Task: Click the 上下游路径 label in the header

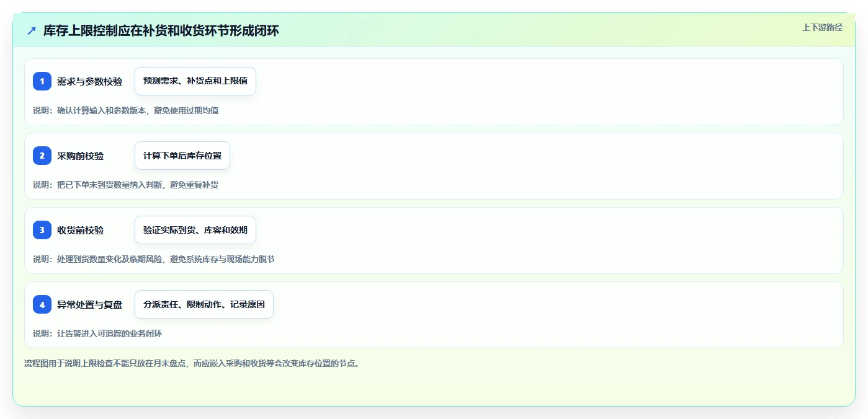Action: click(822, 27)
